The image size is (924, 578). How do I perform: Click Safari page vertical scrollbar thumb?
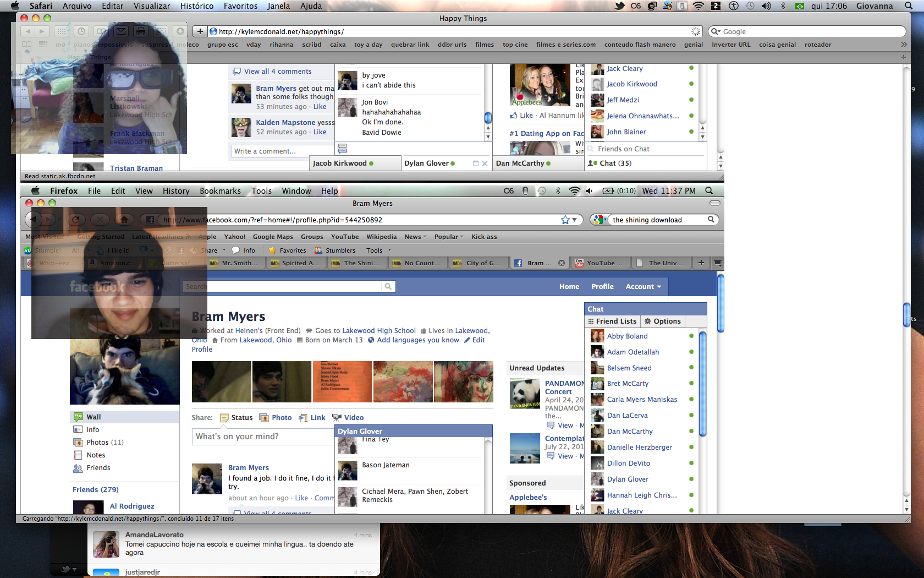906,315
